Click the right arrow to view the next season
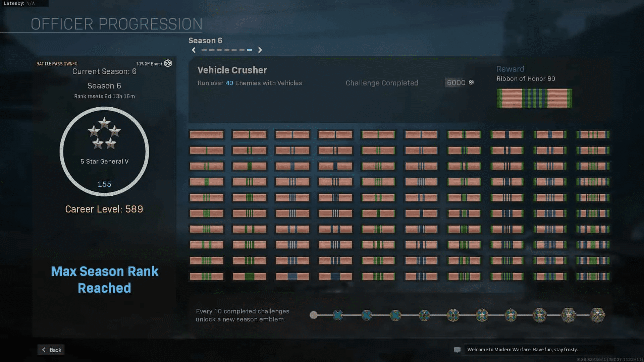 point(260,50)
